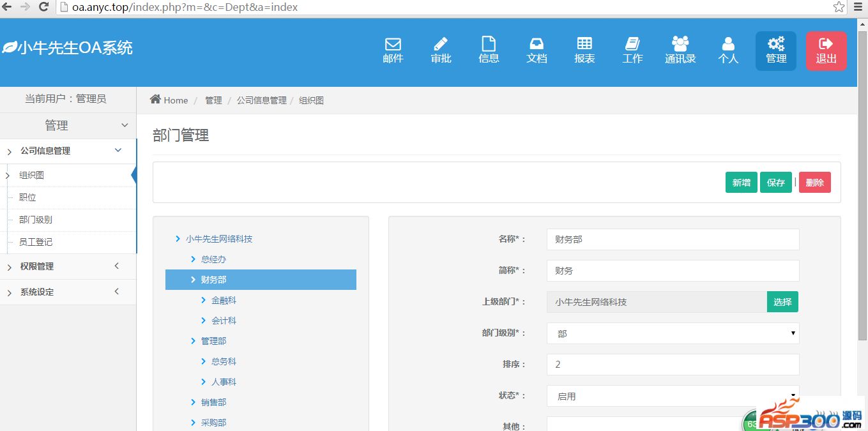This screenshot has height=431, width=868.
Task: Click the 名称 input field
Action: click(673, 239)
